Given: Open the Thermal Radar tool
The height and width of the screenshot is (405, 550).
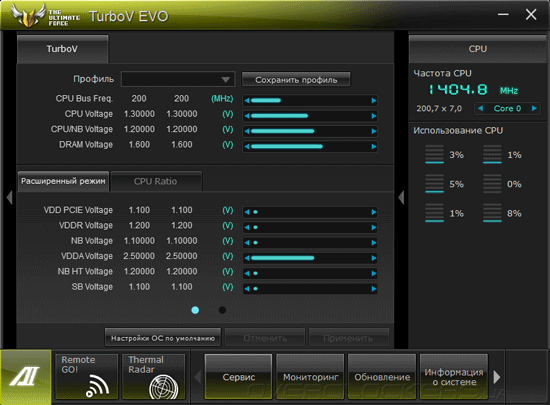Looking at the screenshot, I should pyautogui.click(x=153, y=377).
